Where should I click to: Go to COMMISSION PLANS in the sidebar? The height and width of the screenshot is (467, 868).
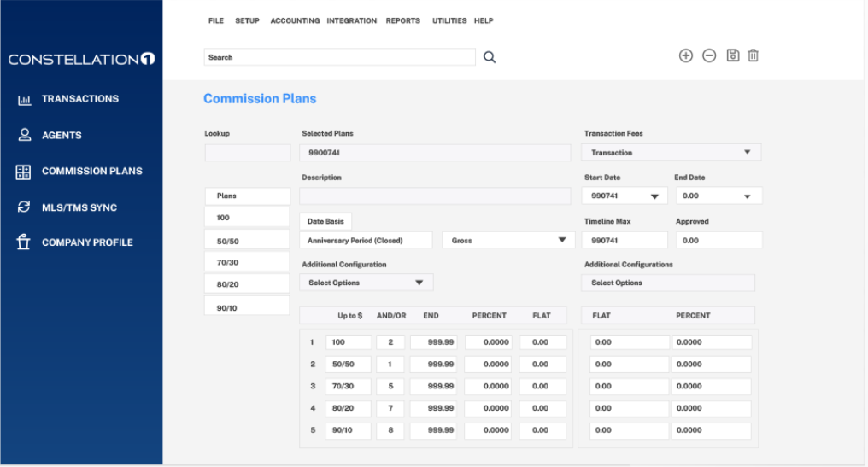tap(92, 171)
